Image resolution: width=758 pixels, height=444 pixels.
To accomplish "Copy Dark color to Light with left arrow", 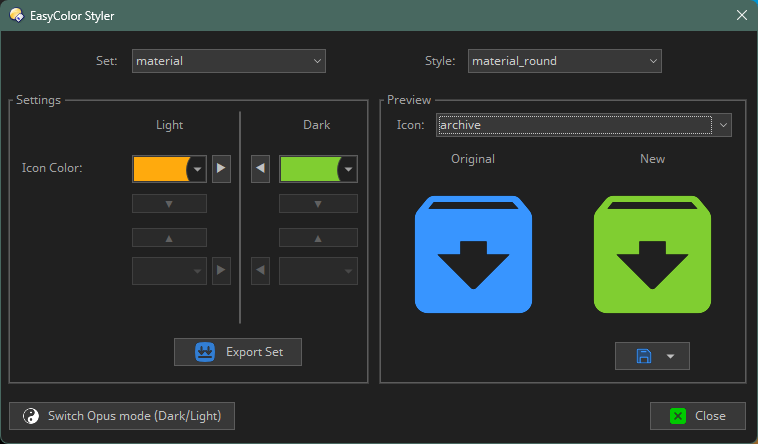I will (x=260, y=169).
